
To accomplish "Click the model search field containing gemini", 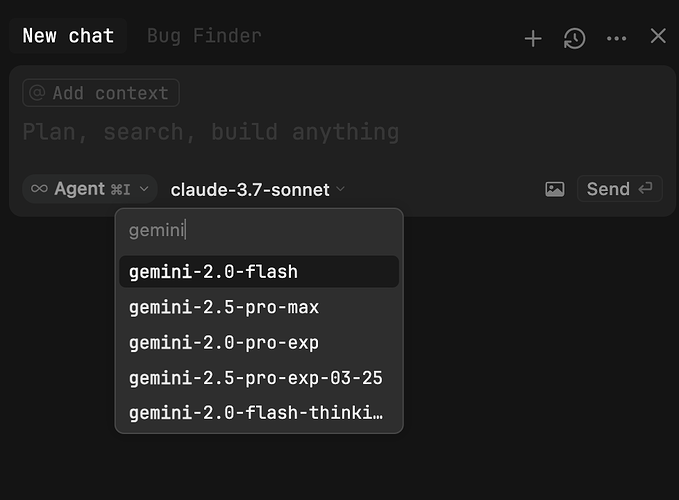I will pyautogui.click(x=258, y=231).
